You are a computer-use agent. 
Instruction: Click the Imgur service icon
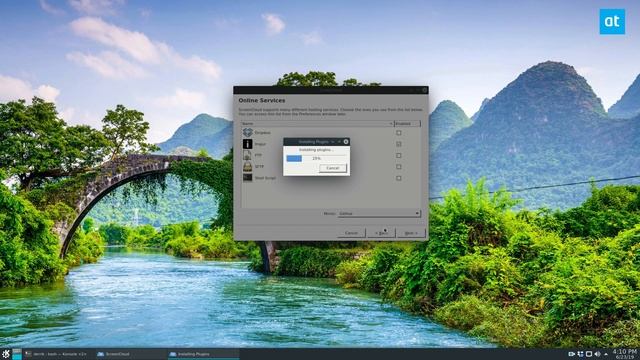tap(248, 144)
